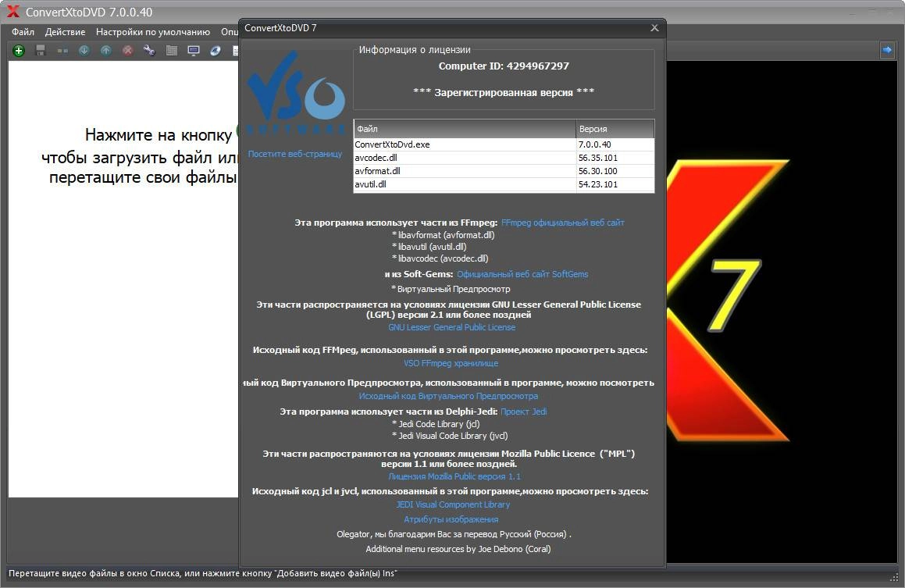
Task: Click the Computer ID: 4294967297 text
Action: (x=504, y=66)
